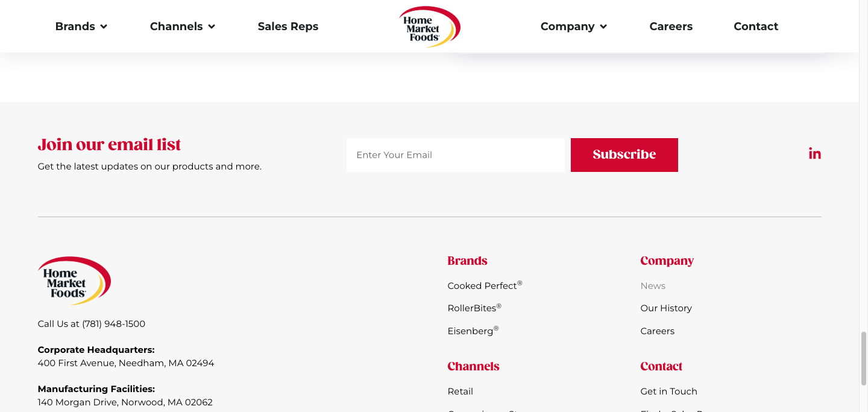The image size is (868, 412).
Task: Click the LinkedIn icon
Action: 814,154
